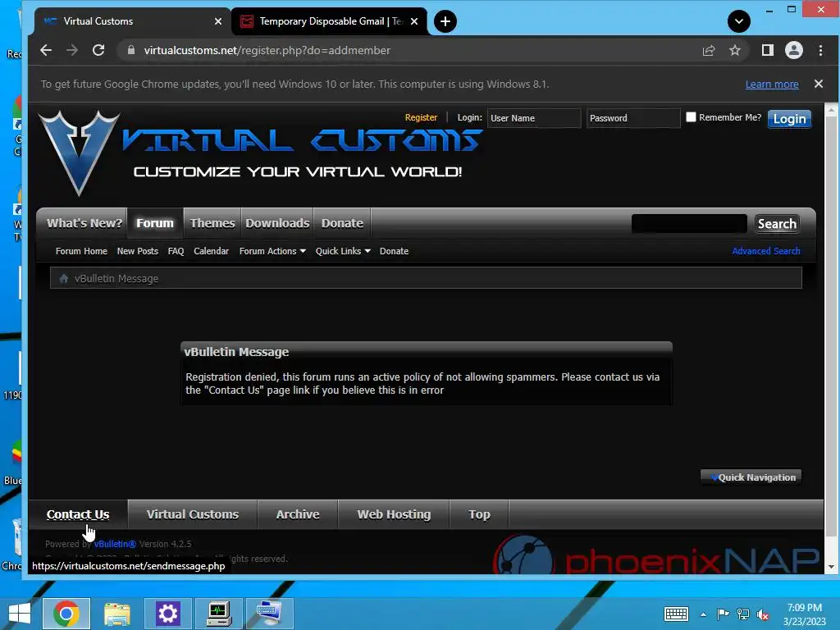This screenshot has width=840, height=630.
Task: Click the muted volume tray icon
Action: [x=763, y=614]
